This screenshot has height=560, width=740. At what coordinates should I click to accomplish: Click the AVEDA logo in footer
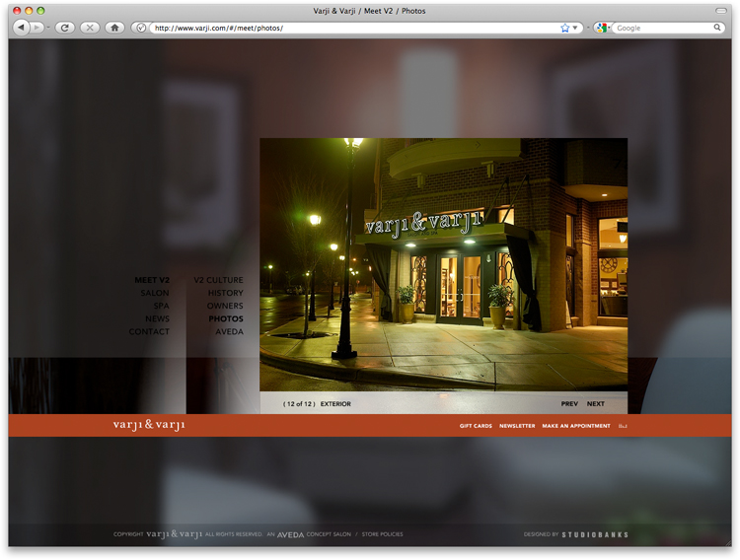290,534
